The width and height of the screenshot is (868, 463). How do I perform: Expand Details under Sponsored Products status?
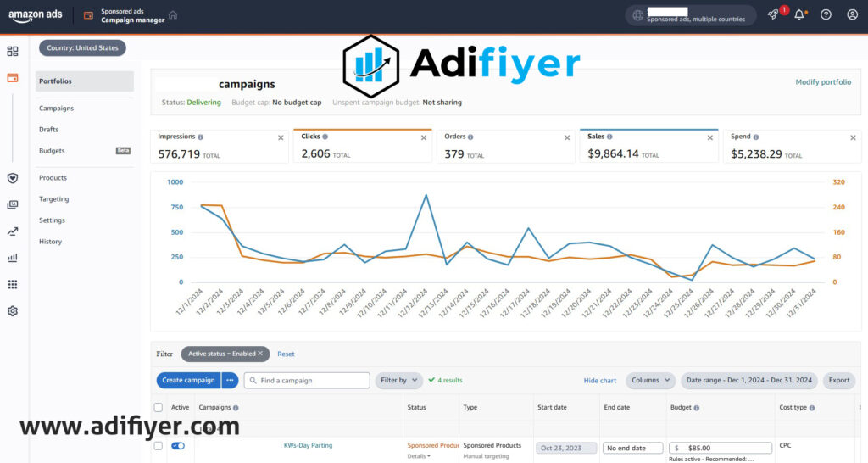pyautogui.click(x=419, y=456)
